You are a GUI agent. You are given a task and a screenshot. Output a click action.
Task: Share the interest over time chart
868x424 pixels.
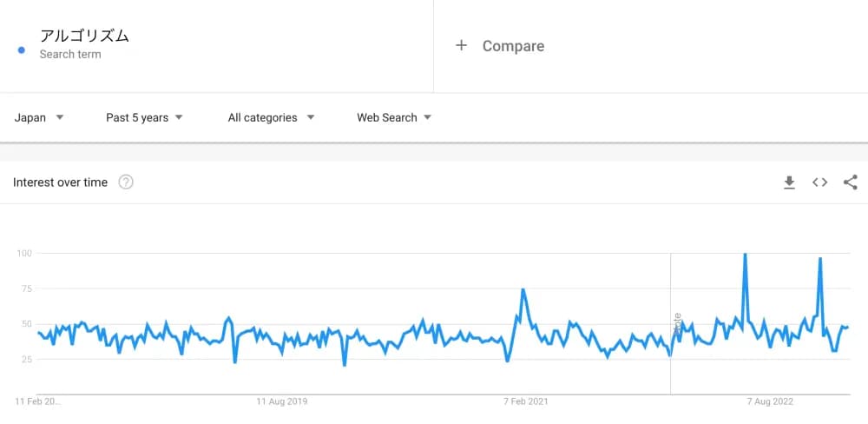click(851, 182)
